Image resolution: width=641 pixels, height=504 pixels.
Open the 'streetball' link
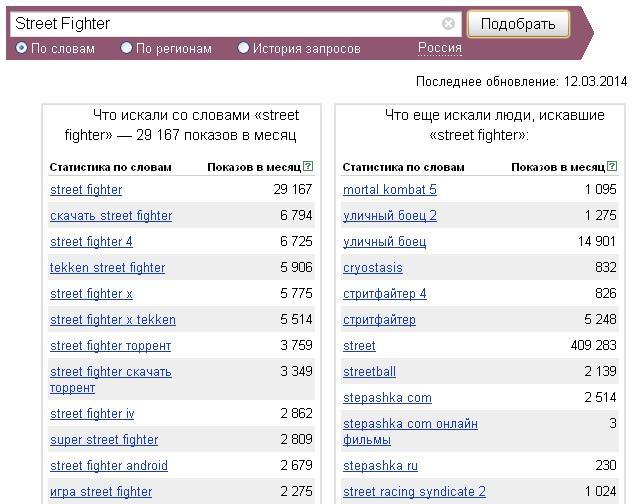coord(369,372)
